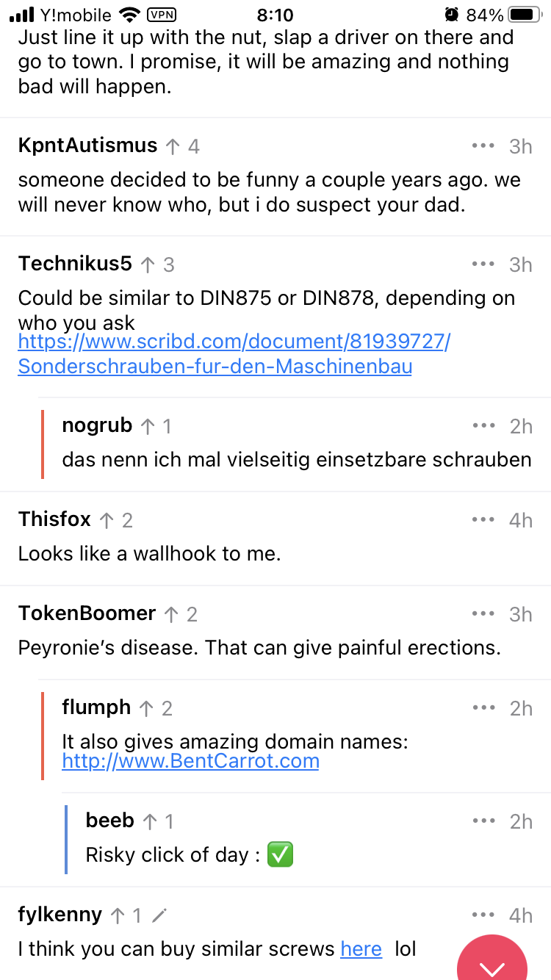This screenshot has width=551, height=980.
Task: Collapse beeb's reply via its blue bar
Action: click(x=66, y=840)
